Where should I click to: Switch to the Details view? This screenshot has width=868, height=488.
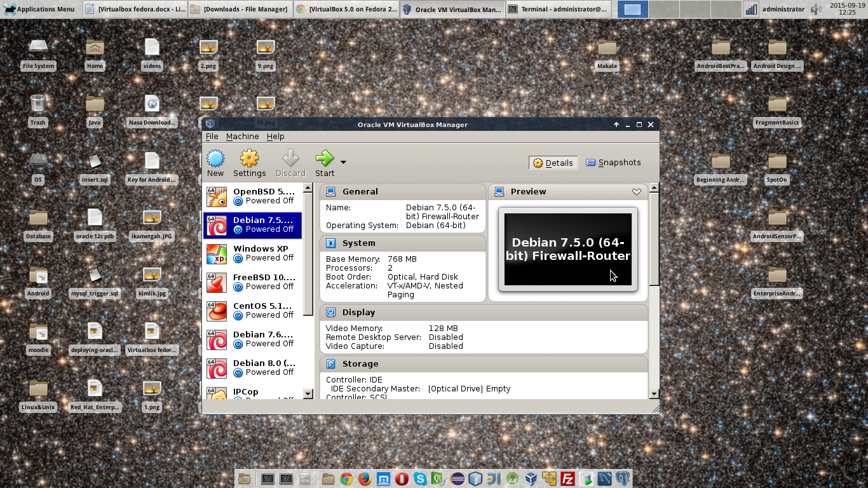[x=552, y=163]
